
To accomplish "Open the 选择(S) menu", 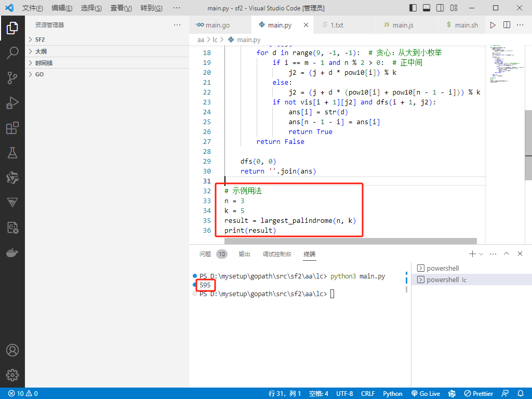I will coord(91,8).
